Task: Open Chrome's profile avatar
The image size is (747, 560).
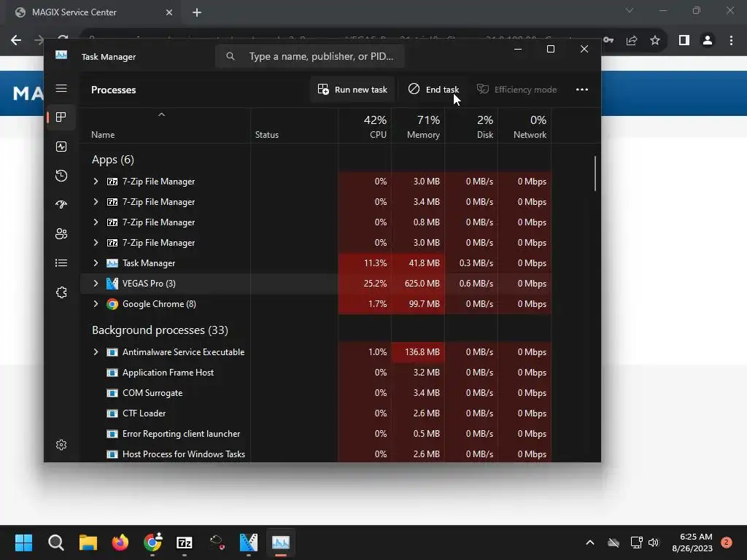Action: [x=708, y=41]
